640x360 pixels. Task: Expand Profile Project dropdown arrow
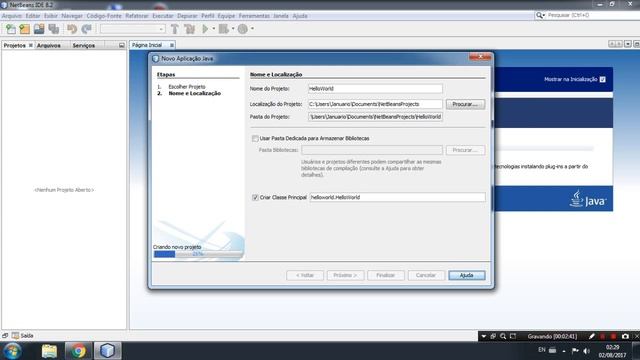click(252, 29)
